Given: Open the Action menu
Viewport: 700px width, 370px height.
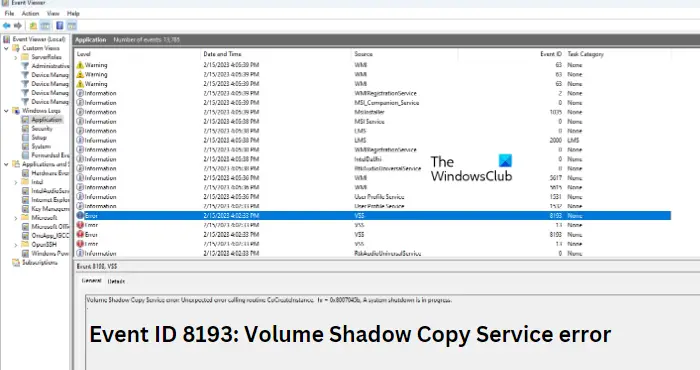Looking at the screenshot, I should coord(30,13).
